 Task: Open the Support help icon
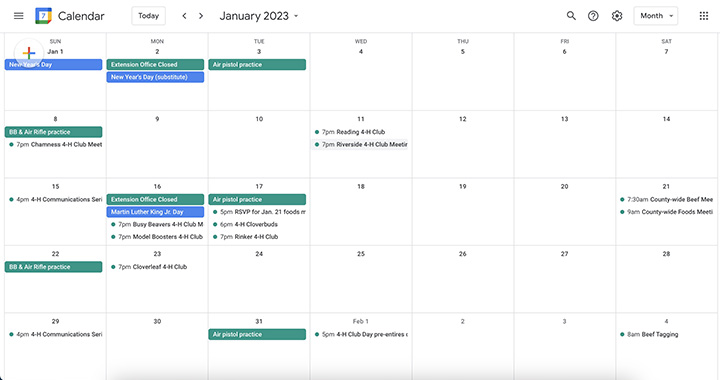tap(593, 16)
